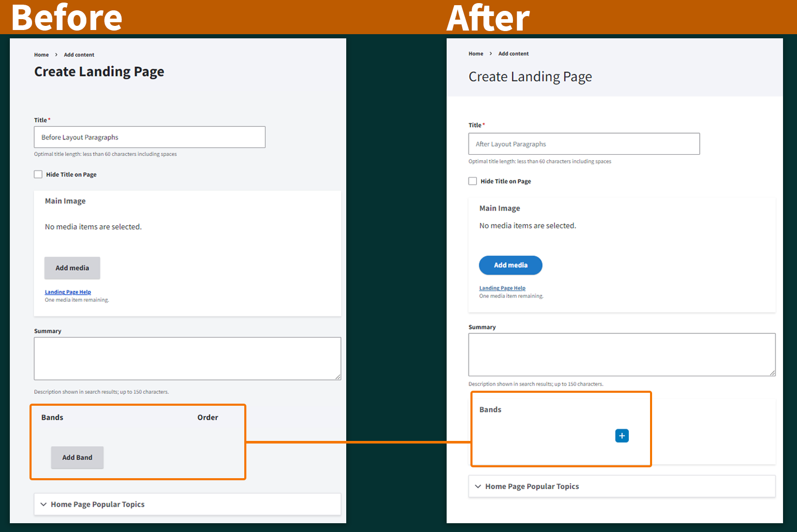Click the Bands label in After panel
Screen dimensions: 797x532
pos(490,410)
